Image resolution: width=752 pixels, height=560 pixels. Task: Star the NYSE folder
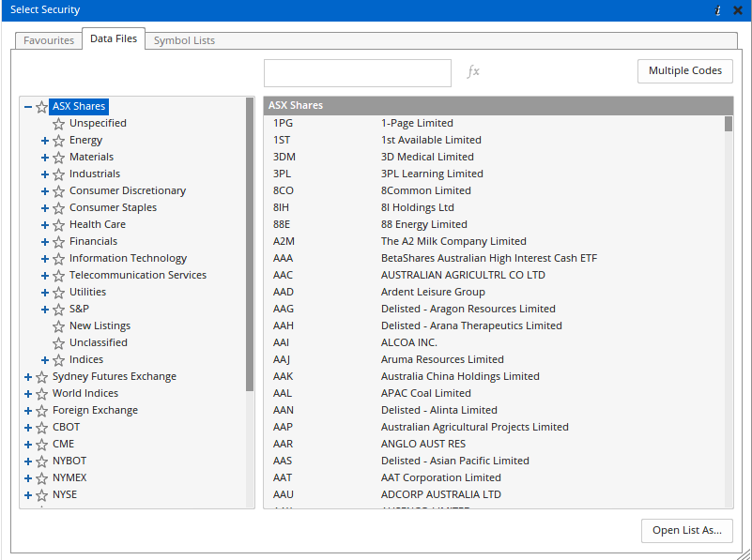42,495
